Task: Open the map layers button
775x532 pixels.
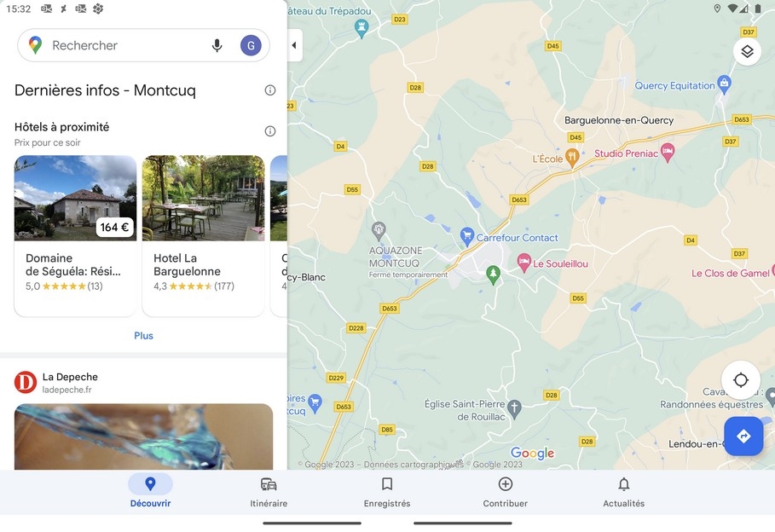Action: click(x=747, y=51)
